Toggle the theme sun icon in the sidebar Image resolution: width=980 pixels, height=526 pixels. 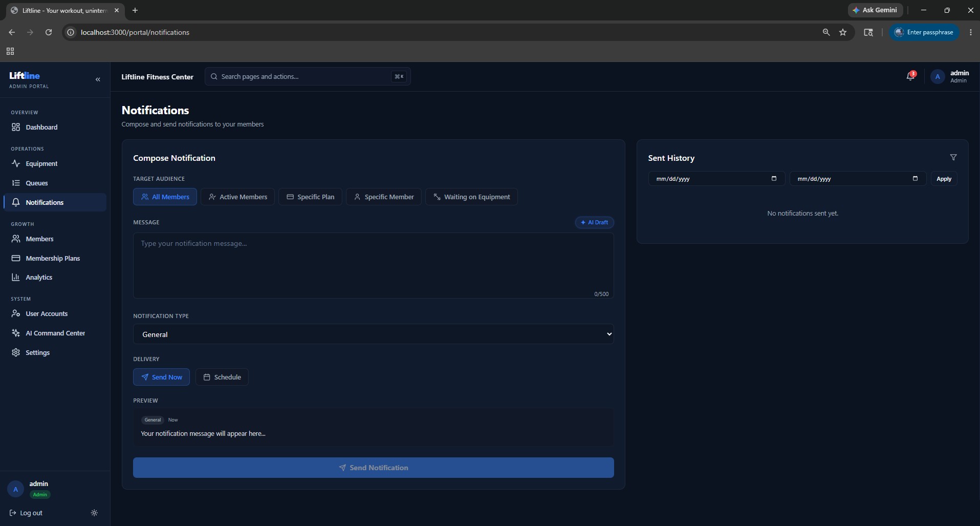coord(94,513)
